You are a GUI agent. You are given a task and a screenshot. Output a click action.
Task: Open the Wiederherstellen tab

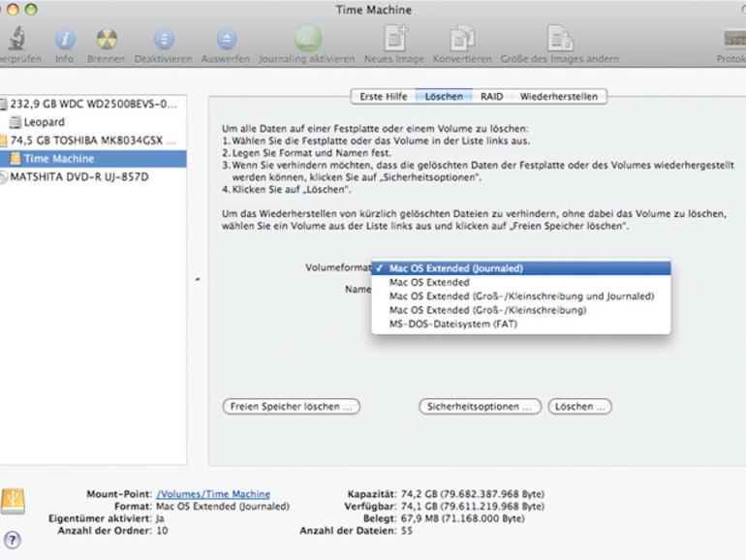559,97
